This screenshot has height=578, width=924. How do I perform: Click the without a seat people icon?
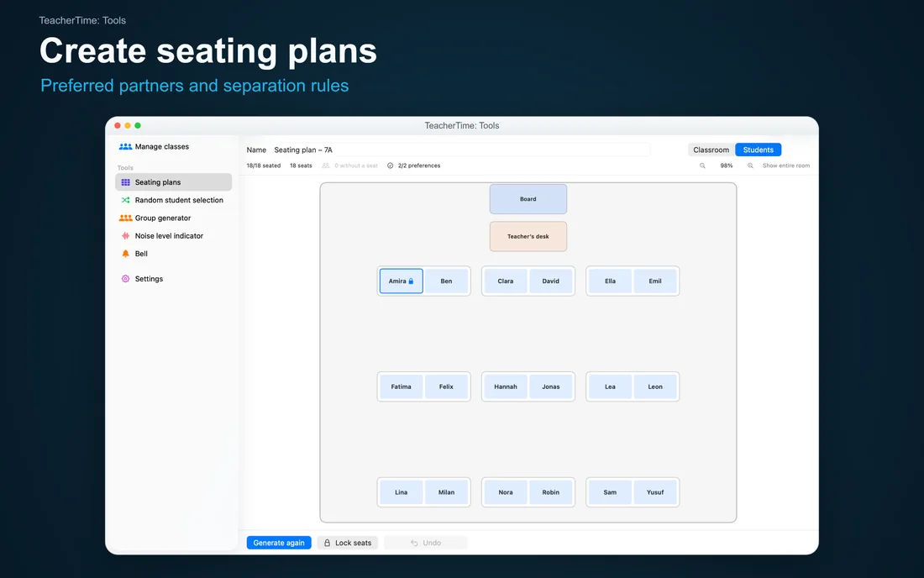[326, 166]
